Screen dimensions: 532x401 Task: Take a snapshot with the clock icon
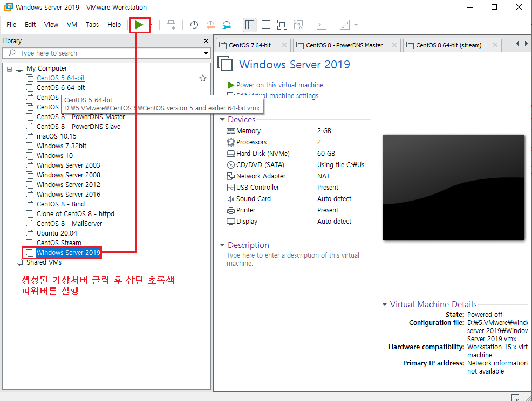pyautogui.click(x=194, y=25)
